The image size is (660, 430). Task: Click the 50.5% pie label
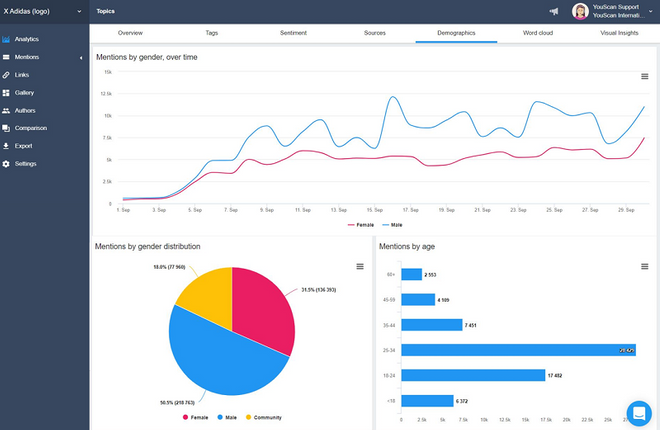tap(177, 403)
